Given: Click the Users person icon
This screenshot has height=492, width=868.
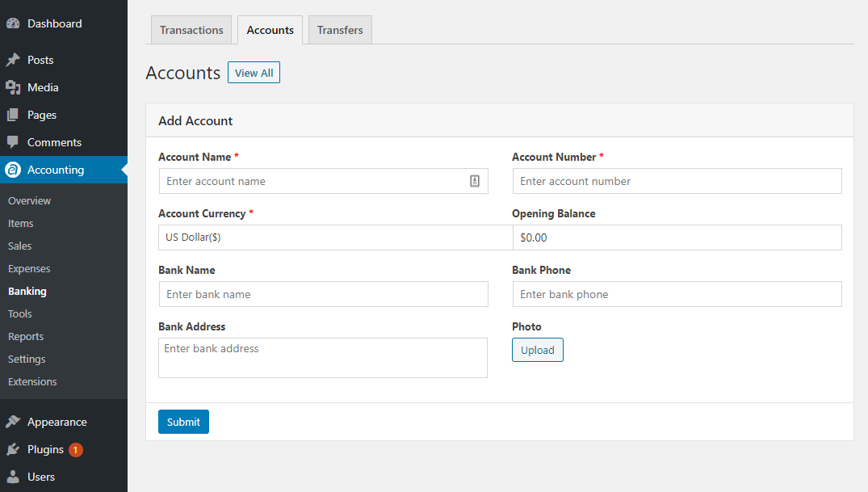Looking at the screenshot, I should tap(13, 477).
